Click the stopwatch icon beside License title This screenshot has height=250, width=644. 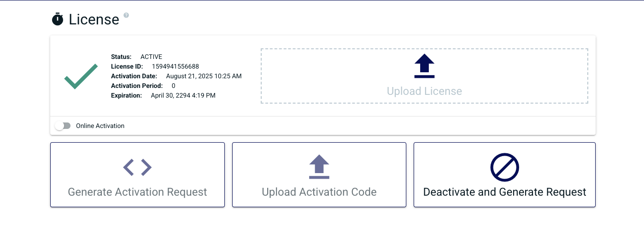coord(58,19)
